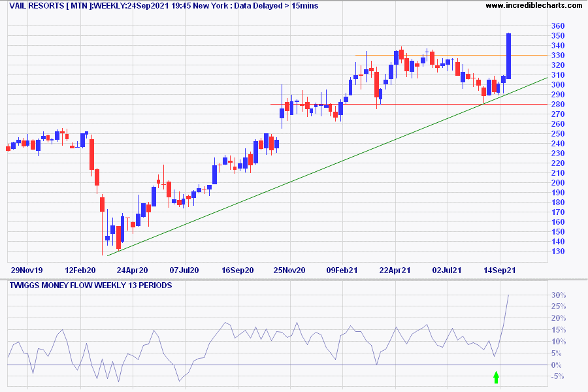Select the 25Nov20 date label
588x392 pixels.
click(x=289, y=270)
